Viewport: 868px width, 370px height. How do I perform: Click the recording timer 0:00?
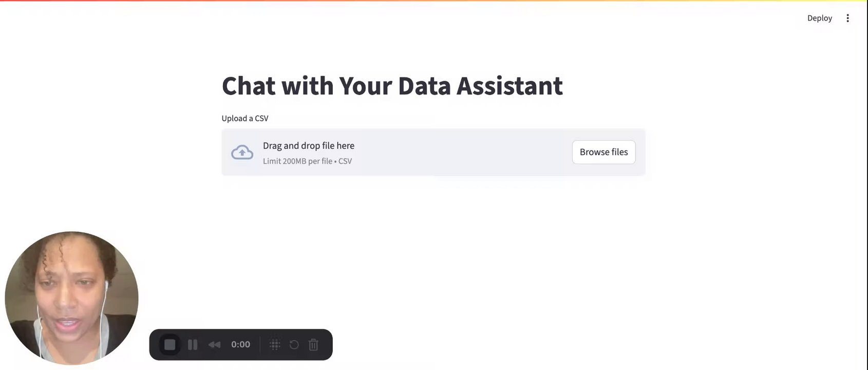(x=240, y=344)
